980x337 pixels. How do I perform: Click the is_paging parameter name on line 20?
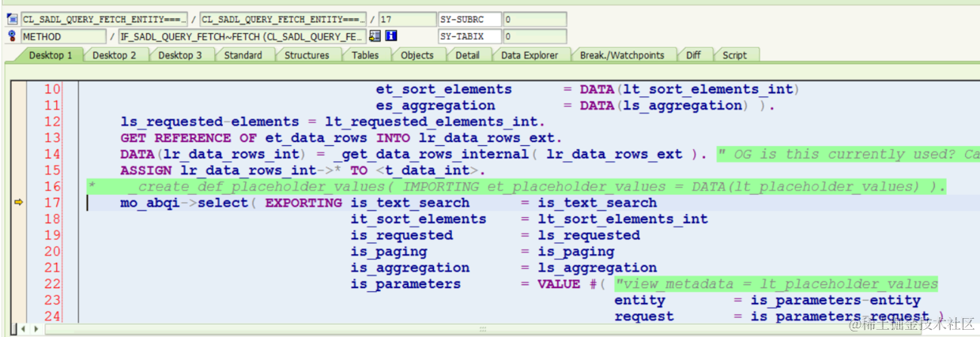(389, 251)
